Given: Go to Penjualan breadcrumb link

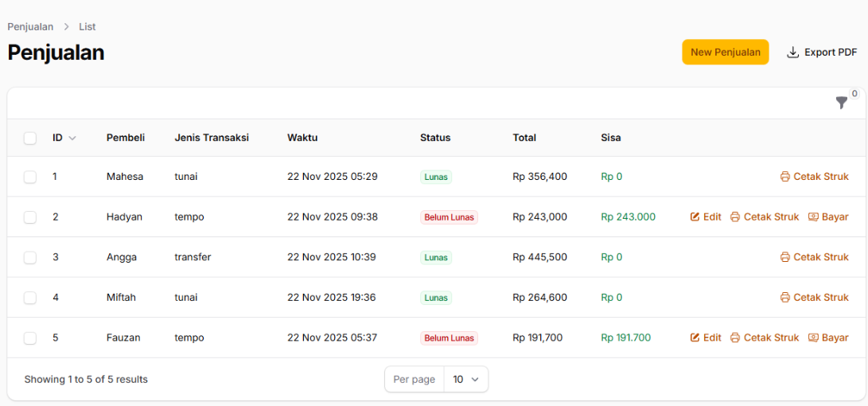Looking at the screenshot, I should pyautogui.click(x=30, y=26).
